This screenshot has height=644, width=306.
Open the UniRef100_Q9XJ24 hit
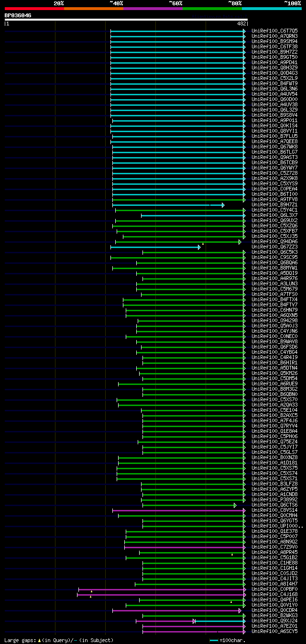pyautogui.click(x=274, y=621)
